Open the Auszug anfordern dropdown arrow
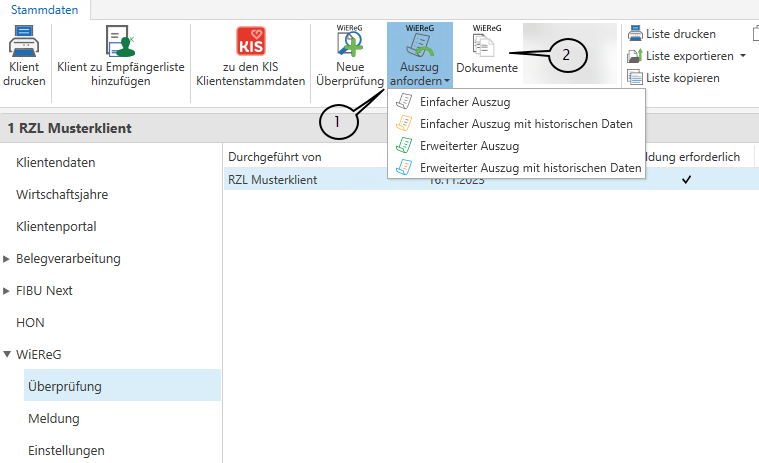Viewport: 759px width, 463px height. coord(448,81)
